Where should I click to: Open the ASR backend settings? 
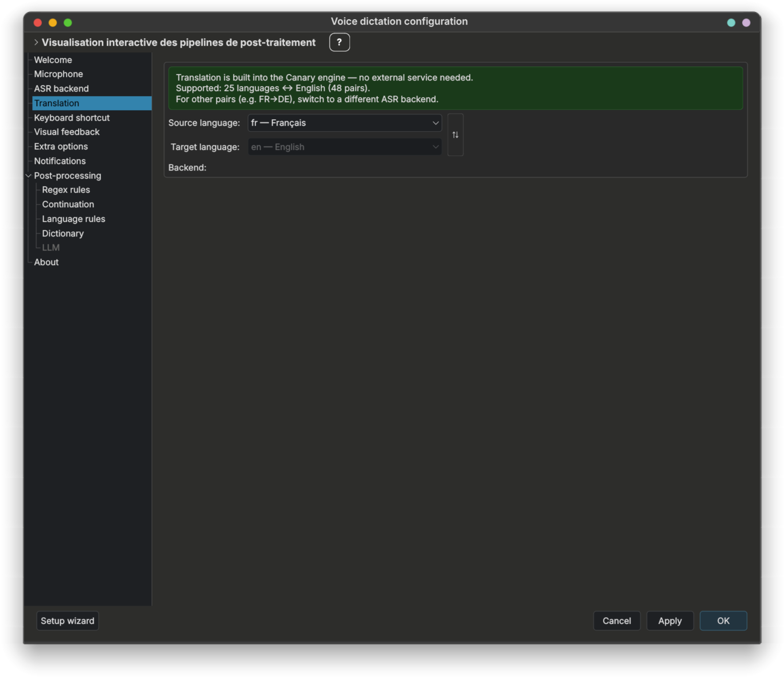point(61,89)
